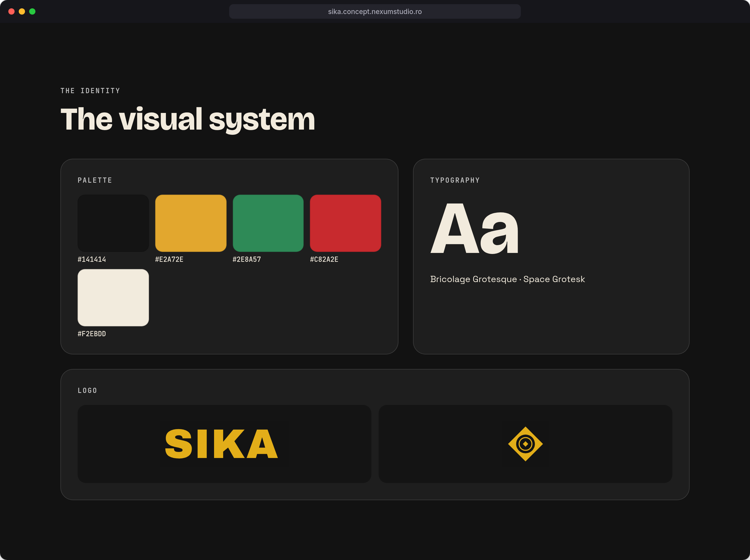Click the large Aa typography sample
The height and width of the screenshot is (560, 750).
[x=474, y=229]
